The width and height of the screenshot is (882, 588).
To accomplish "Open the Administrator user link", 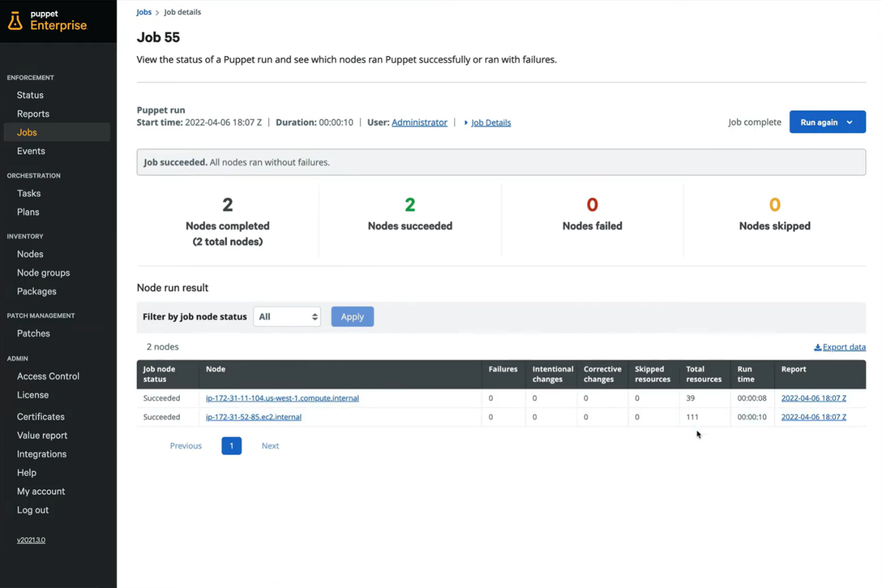I will [419, 122].
